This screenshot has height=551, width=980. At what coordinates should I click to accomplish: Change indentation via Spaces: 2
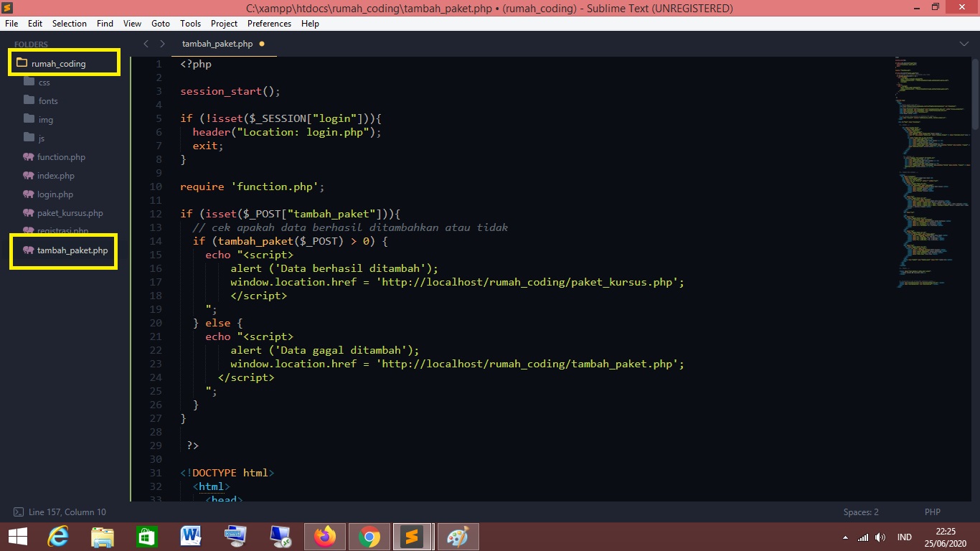pos(861,512)
